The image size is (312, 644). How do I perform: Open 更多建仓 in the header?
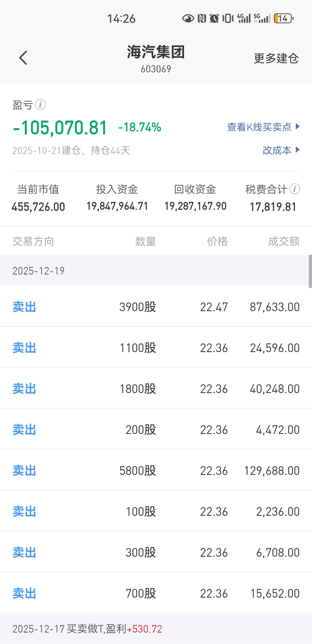coord(276,58)
